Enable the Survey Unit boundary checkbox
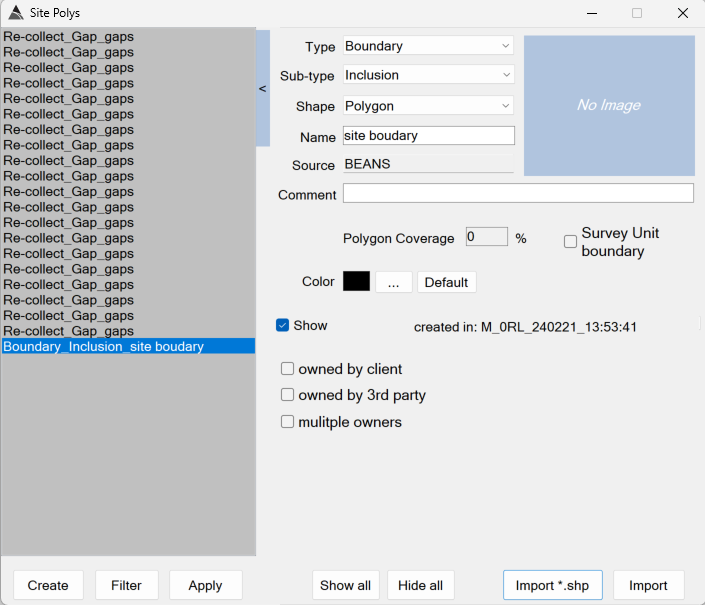The height and width of the screenshot is (605, 705). pos(570,241)
